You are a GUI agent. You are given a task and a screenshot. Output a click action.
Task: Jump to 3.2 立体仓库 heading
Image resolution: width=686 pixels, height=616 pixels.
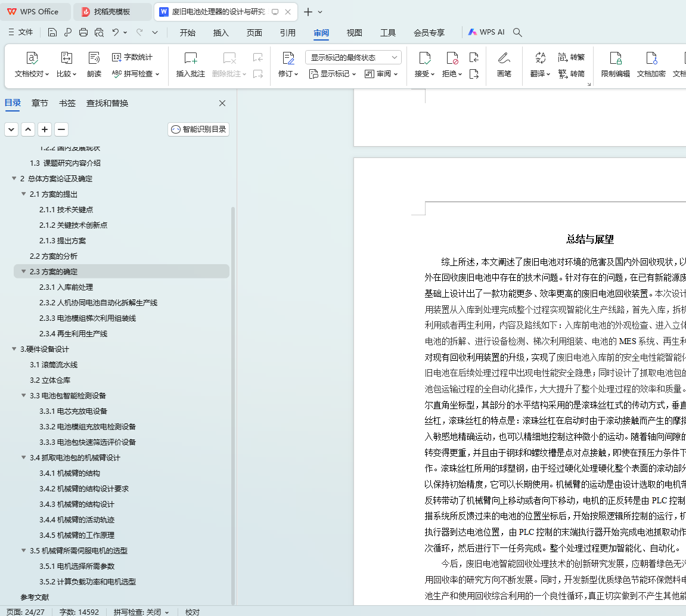50,380
